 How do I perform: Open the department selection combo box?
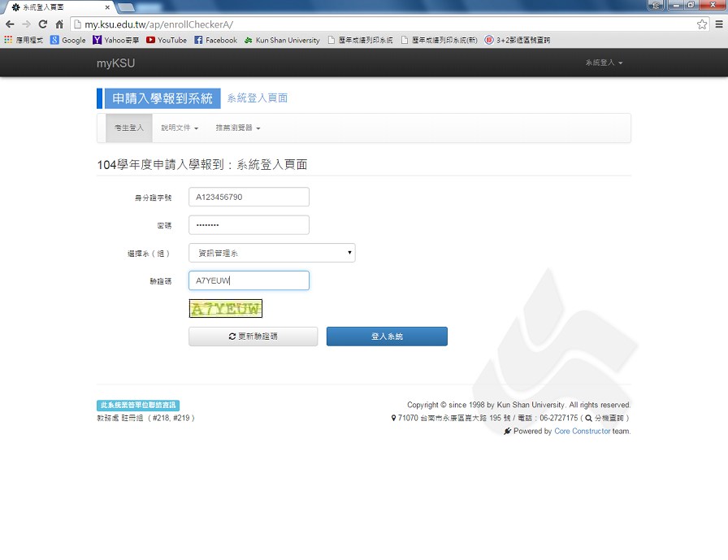[272, 253]
